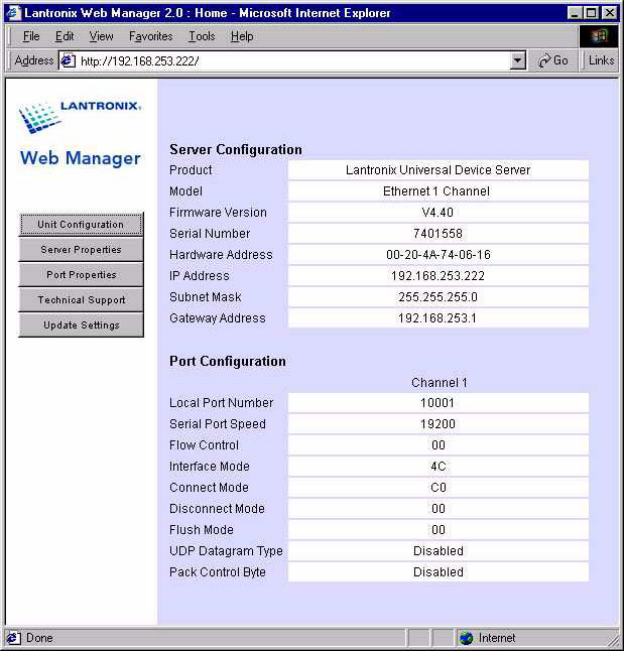Click local port number value 10001
Viewport: 624px width, 651px height.
(437, 403)
